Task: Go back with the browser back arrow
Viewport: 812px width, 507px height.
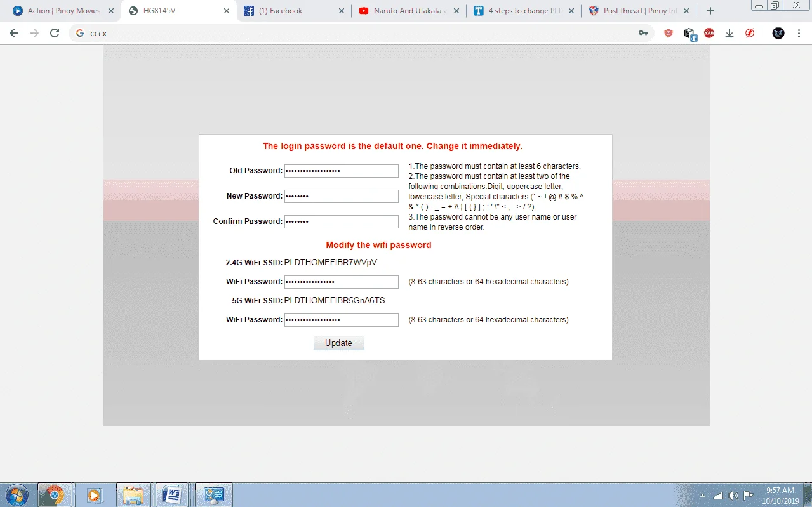Action: [14, 33]
